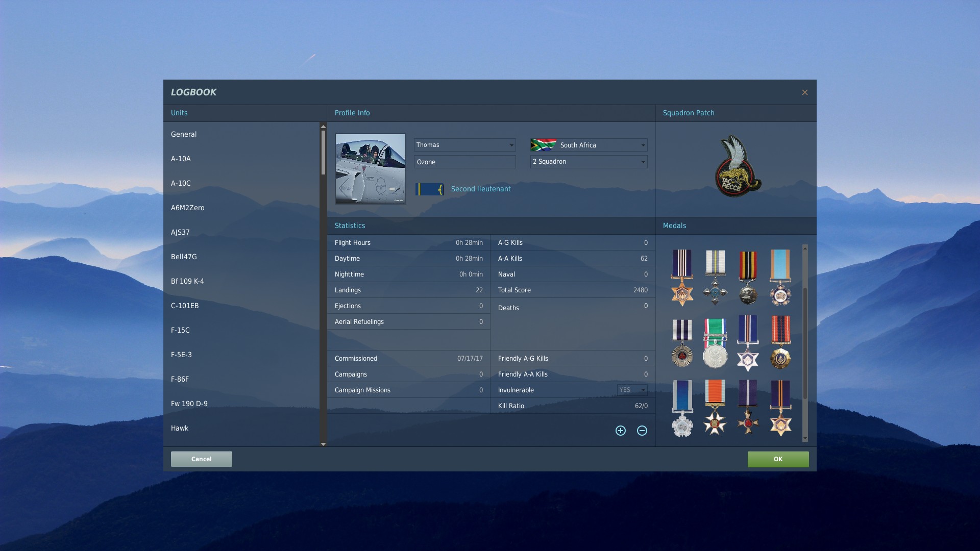Viewport: 980px width, 551px height.
Task: Select the light blue ribbon medal, top row
Action: coord(780,277)
